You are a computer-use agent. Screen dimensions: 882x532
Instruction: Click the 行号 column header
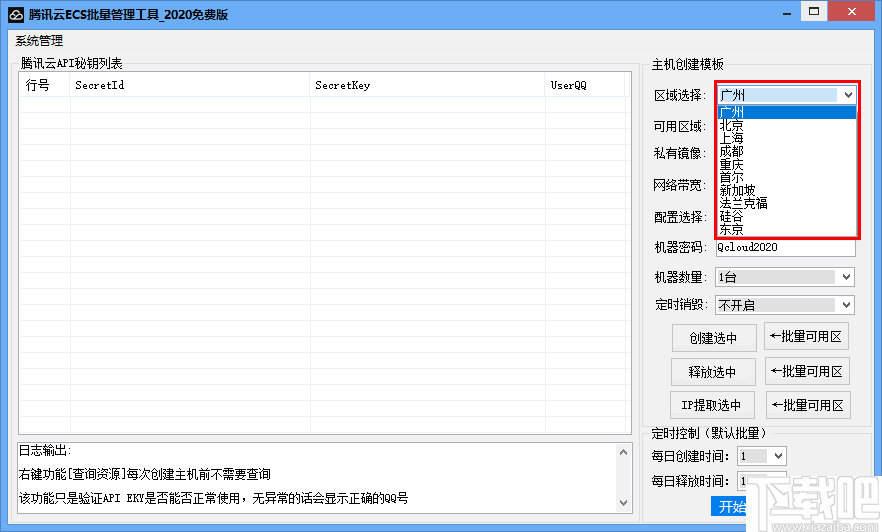tap(44, 85)
